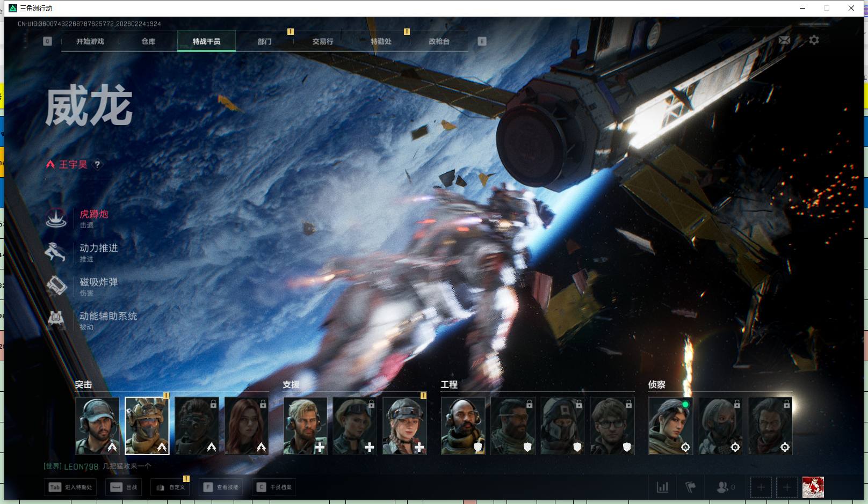
Task: Click the first empty squad slot plus
Action: pyautogui.click(x=761, y=487)
